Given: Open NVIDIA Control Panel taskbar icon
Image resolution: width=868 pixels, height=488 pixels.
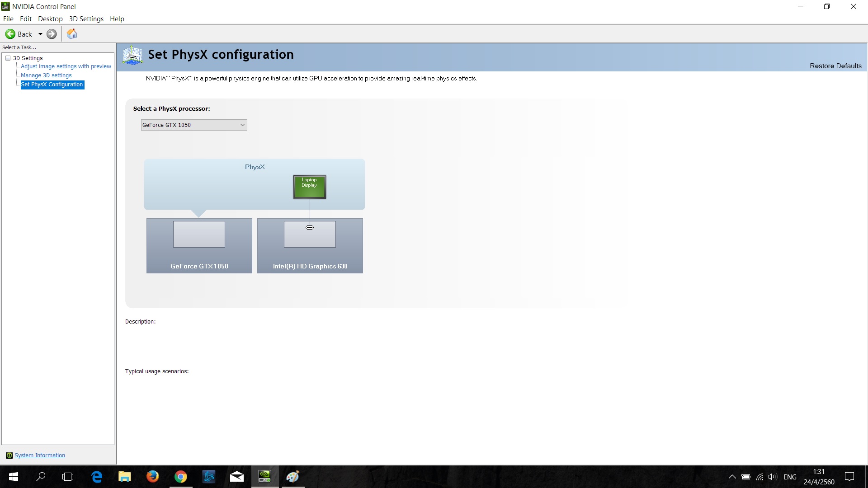Looking at the screenshot, I should 265,476.
